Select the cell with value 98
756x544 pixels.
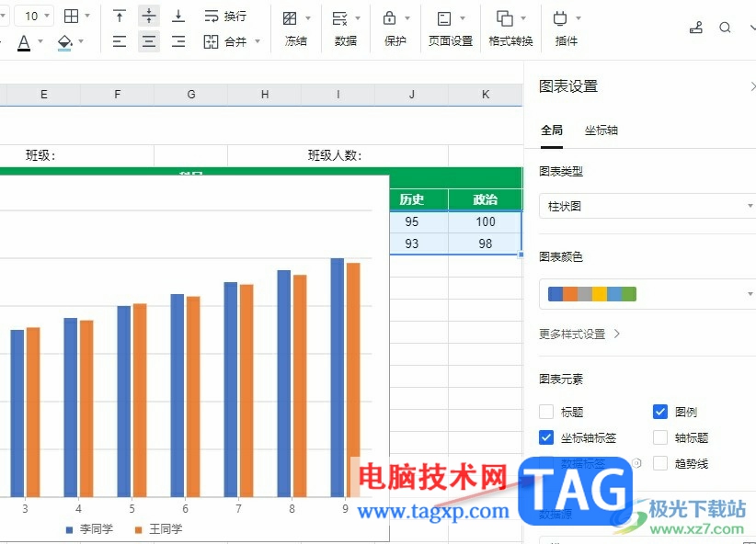[x=486, y=244]
